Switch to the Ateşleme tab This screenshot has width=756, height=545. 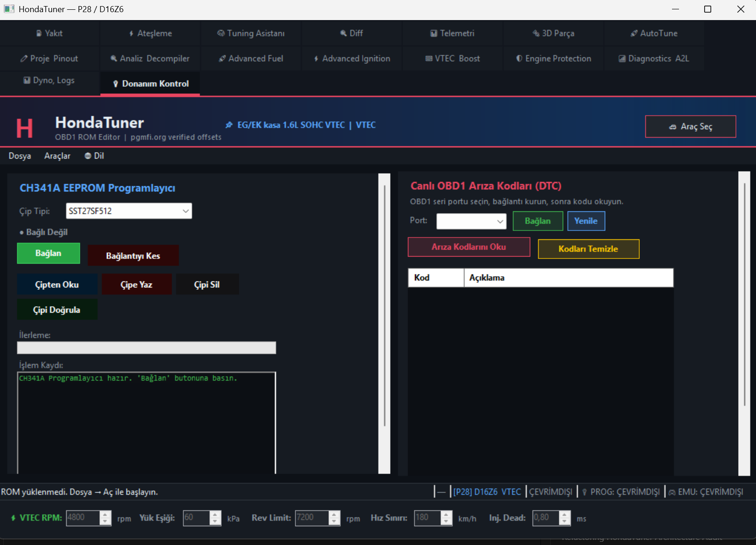click(x=150, y=33)
